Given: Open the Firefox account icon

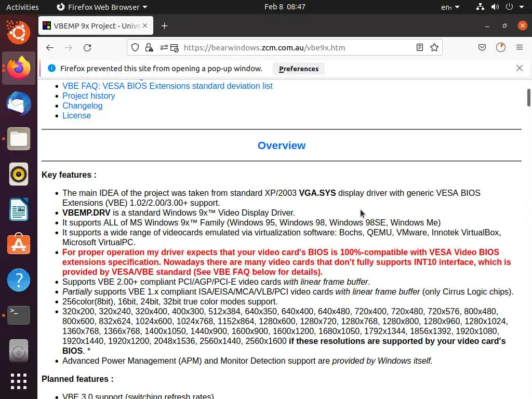Looking at the screenshot, I should (501, 47).
